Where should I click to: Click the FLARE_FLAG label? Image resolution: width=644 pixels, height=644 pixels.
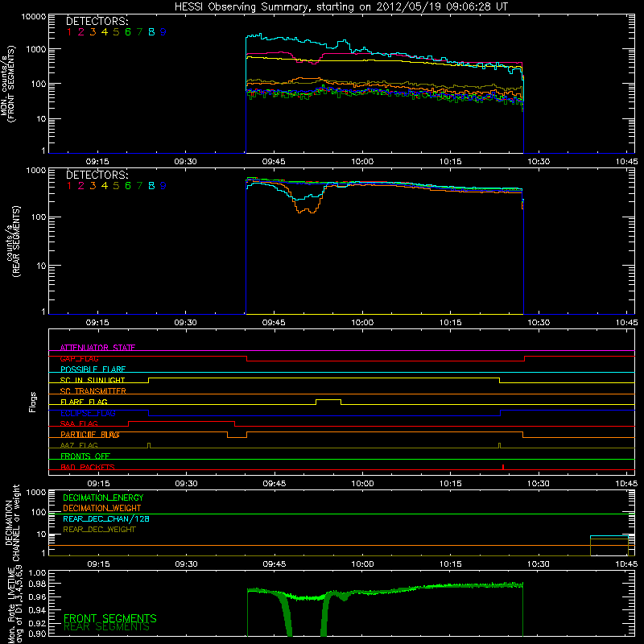[84, 402]
